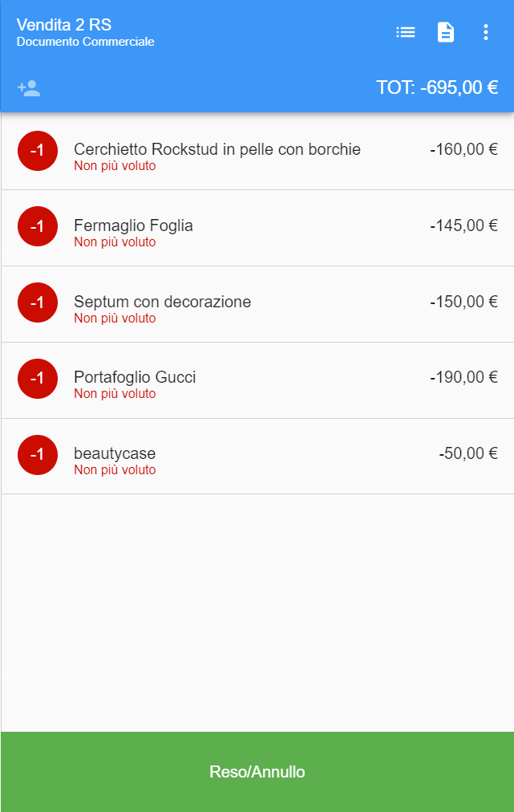
Task: Add a customer with the person-plus icon
Action: (x=29, y=88)
